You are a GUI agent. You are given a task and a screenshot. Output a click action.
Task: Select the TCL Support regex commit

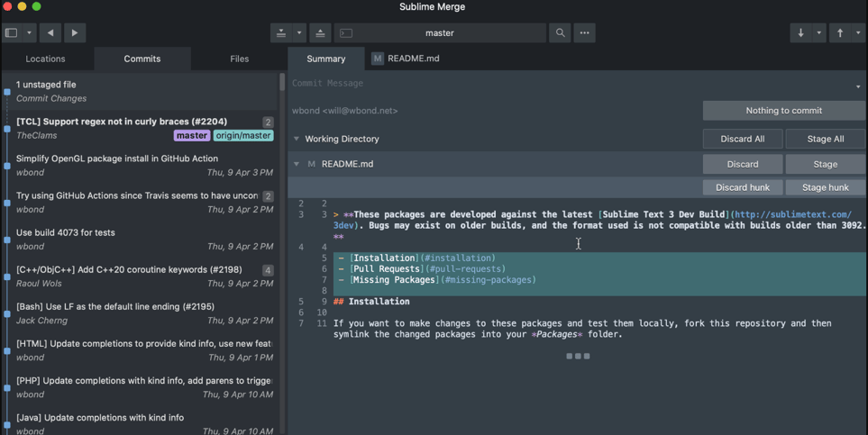pyautogui.click(x=140, y=129)
